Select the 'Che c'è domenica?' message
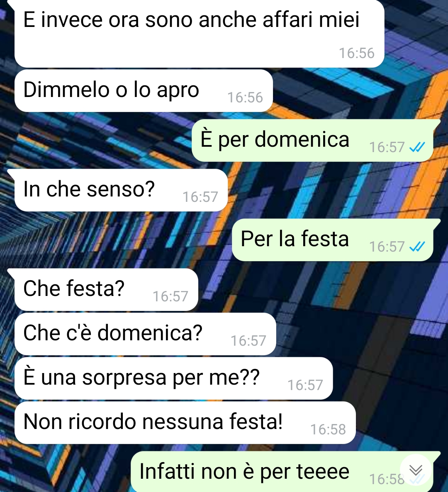Screen dimensions: 448x492 point(145,334)
